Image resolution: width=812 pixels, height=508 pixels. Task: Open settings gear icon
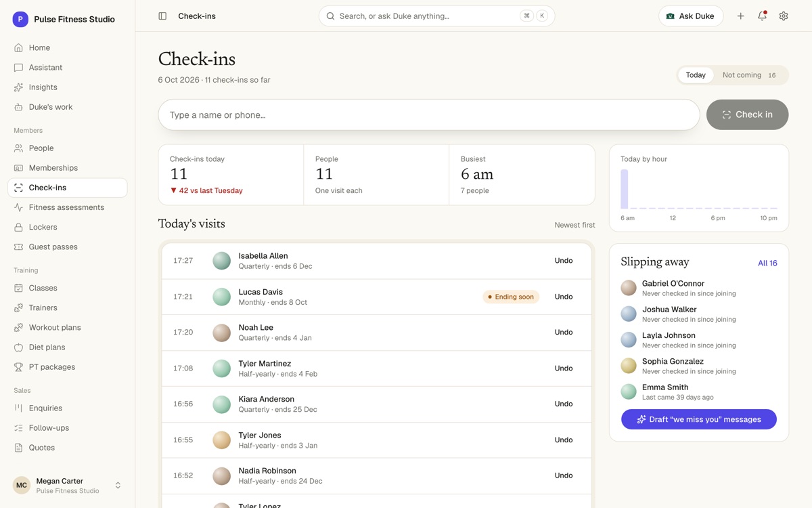(784, 16)
